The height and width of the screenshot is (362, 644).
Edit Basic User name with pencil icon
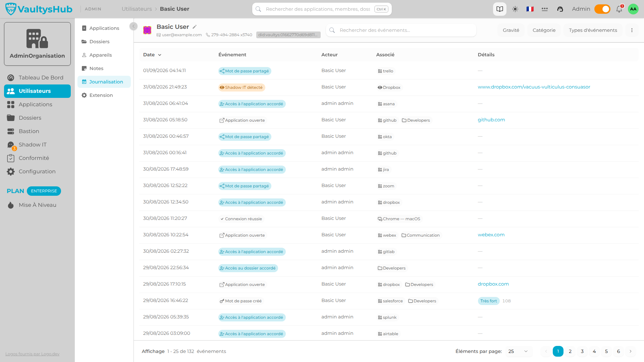tap(195, 27)
